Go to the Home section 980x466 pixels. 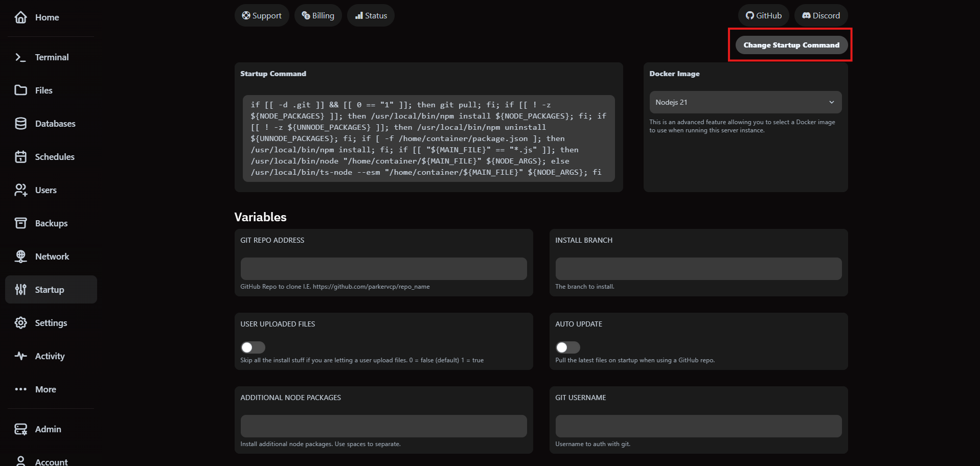pyautogui.click(x=20, y=17)
